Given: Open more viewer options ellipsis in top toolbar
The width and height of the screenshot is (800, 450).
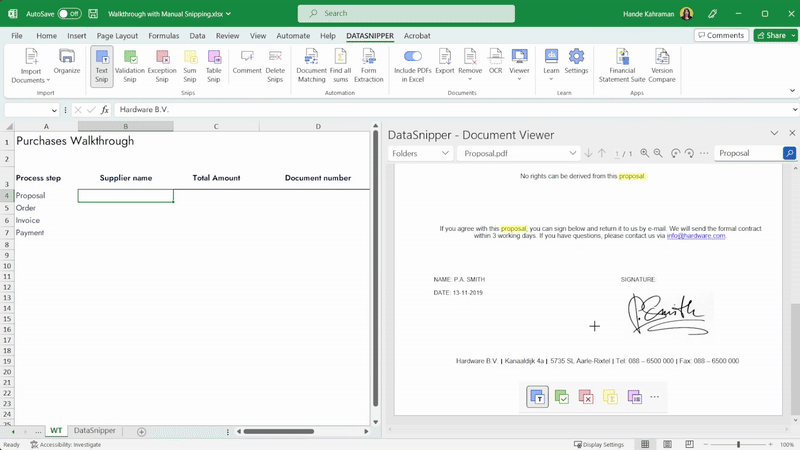Looking at the screenshot, I should tap(704, 153).
